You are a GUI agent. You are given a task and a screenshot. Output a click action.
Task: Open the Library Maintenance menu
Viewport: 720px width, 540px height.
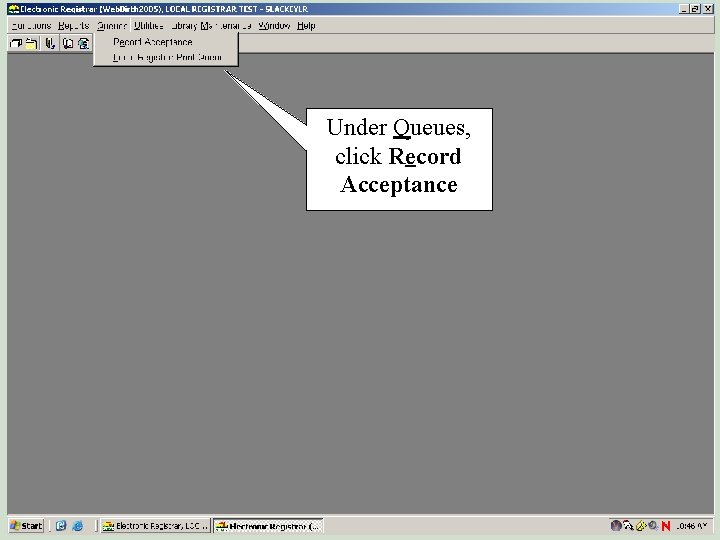211,26
